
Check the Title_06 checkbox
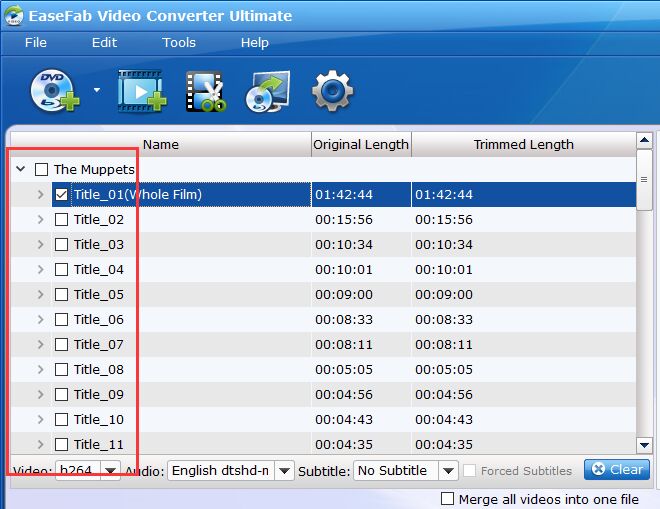coord(61,320)
